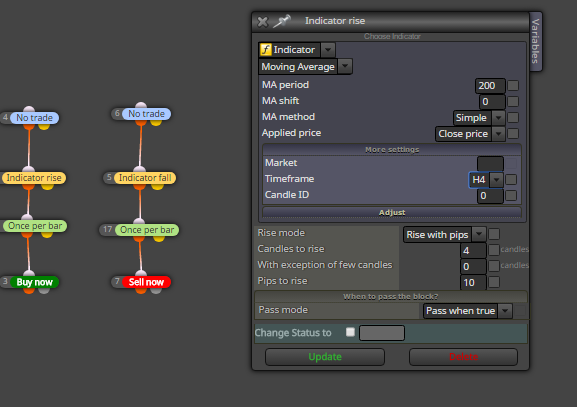
Task: Open the Variables side tab
Action: point(535,41)
